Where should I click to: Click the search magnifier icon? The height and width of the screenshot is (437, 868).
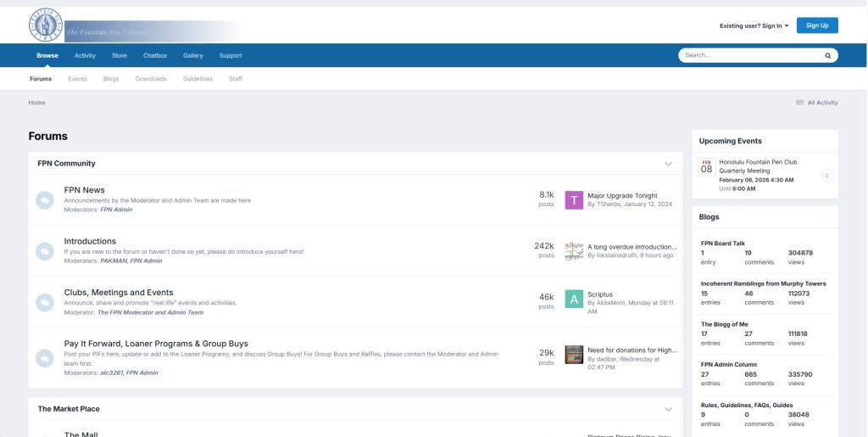[x=827, y=55]
